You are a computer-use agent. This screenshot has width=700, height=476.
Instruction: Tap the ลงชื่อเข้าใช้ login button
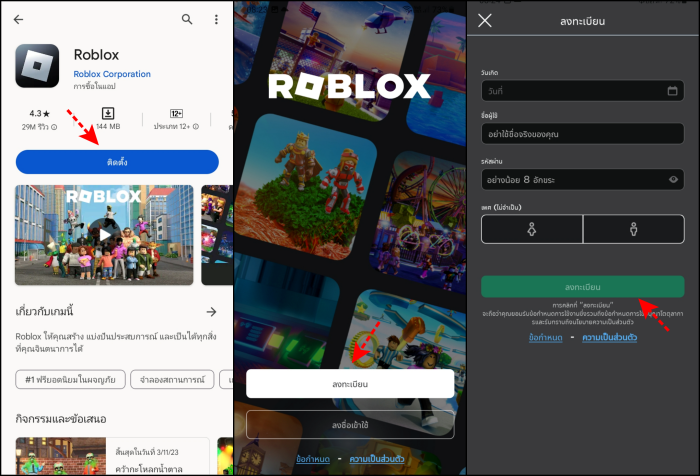350,425
